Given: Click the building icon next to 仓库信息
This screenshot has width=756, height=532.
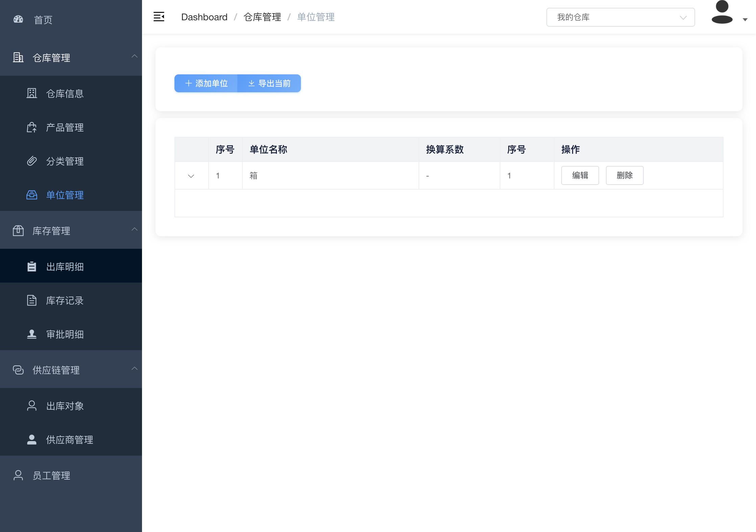Looking at the screenshot, I should coord(32,93).
